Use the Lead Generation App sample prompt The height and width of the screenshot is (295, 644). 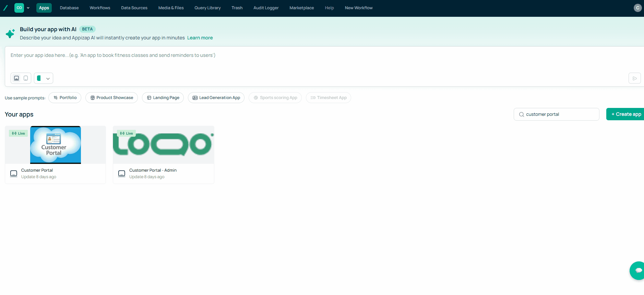coord(216,98)
